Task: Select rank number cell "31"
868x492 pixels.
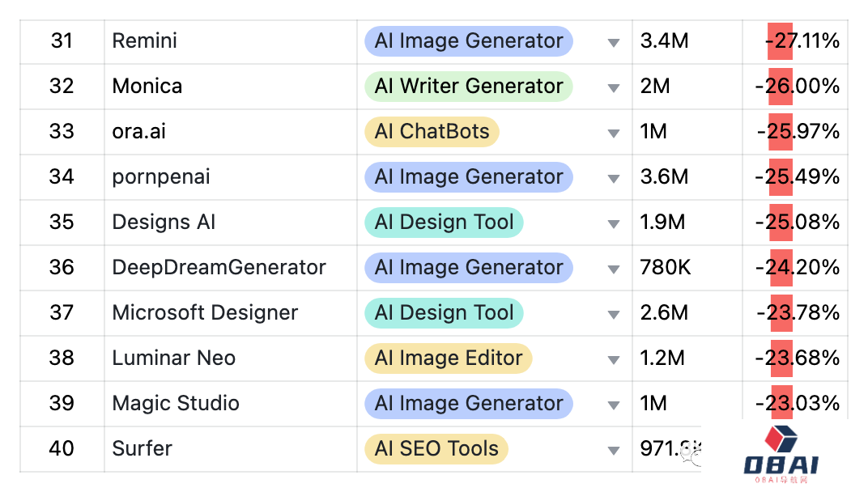Action: pos(62,41)
